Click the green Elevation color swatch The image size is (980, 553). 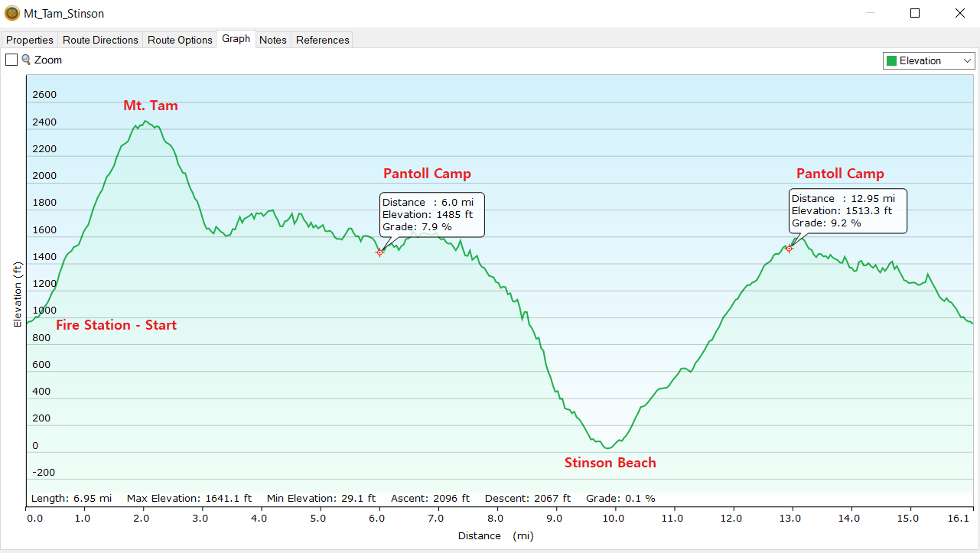[890, 60]
